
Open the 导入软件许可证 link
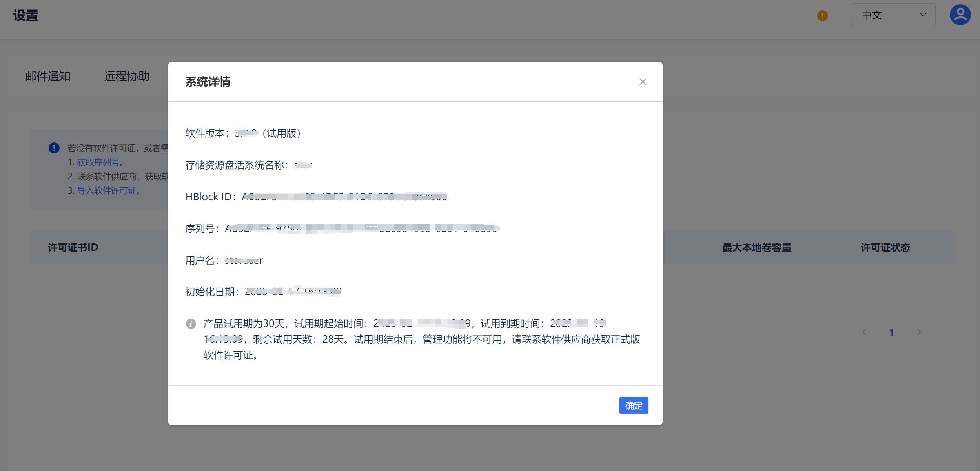point(109,190)
